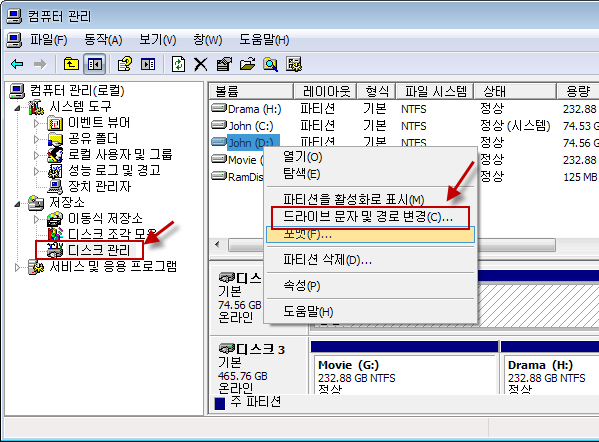Sort by the 볼륨 column header
This screenshot has height=442, width=599.
(251, 91)
